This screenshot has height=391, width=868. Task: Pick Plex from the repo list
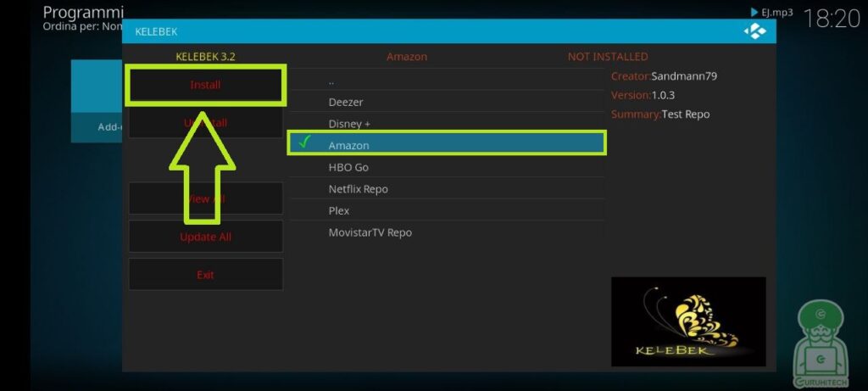(x=339, y=210)
